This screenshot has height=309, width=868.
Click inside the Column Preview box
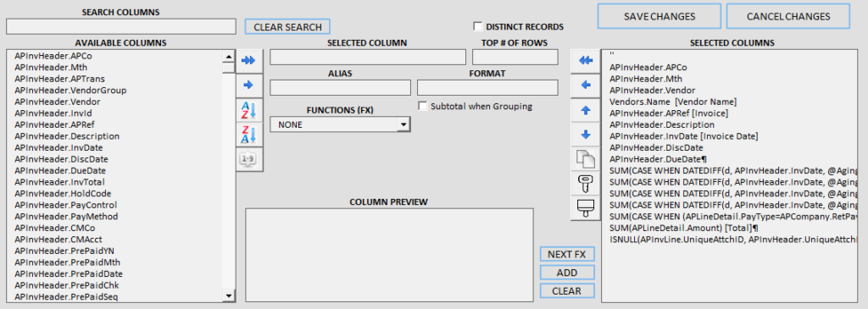[x=389, y=255]
